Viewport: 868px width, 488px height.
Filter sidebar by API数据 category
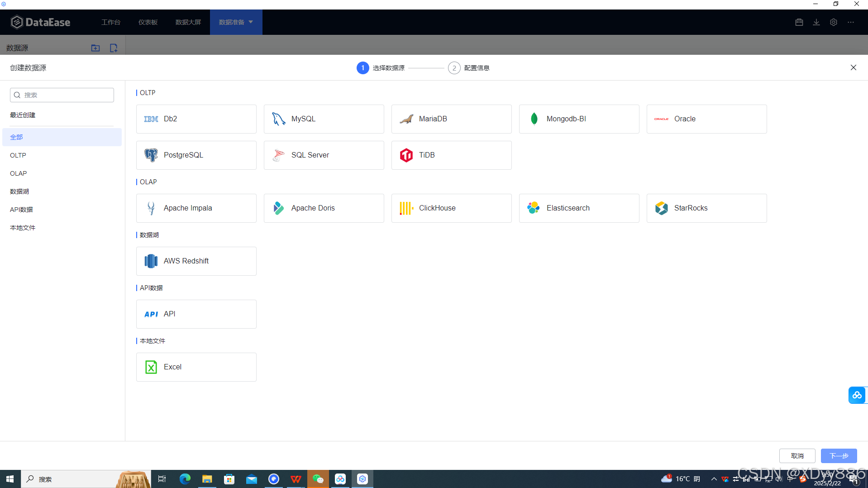tap(62, 210)
